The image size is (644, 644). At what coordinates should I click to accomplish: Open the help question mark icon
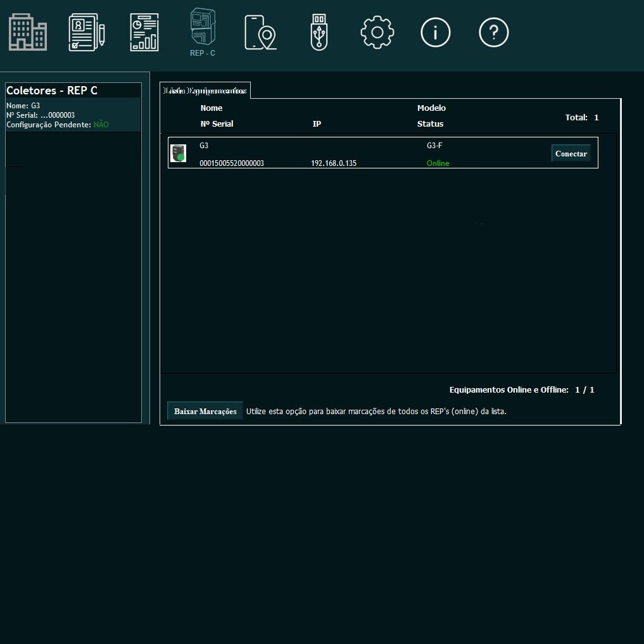point(494,32)
